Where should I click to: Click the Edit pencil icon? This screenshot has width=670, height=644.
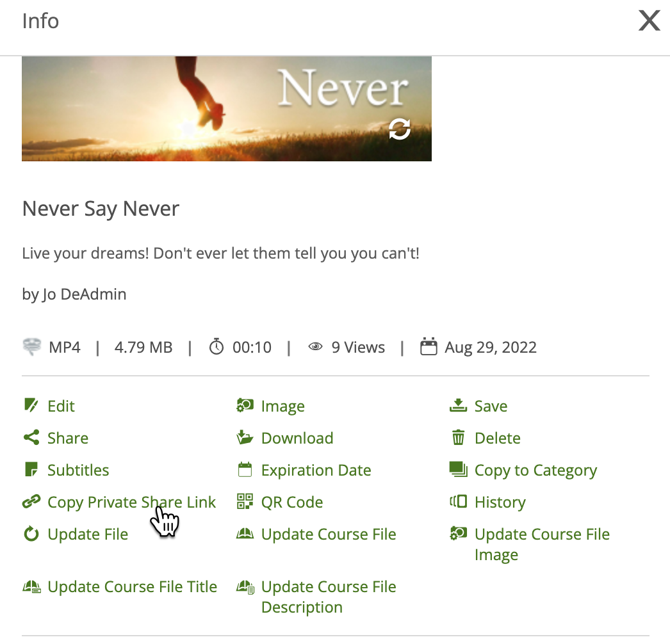31,405
